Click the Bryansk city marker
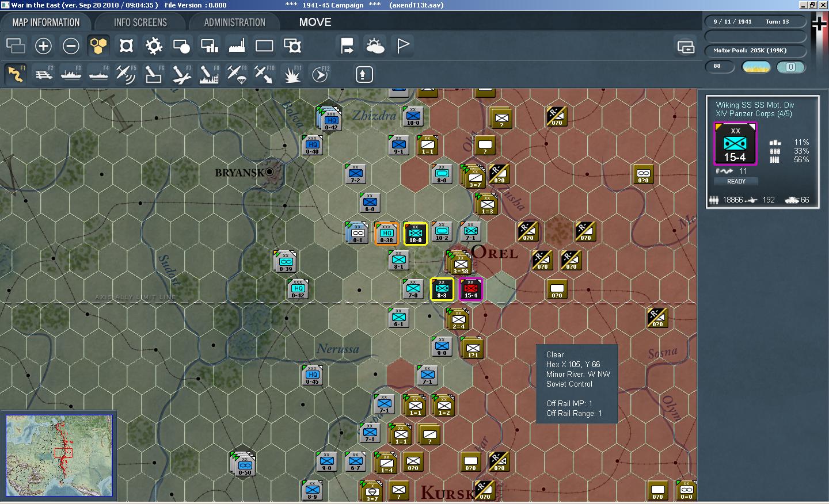The height and width of the screenshot is (504, 829). [x=269, y=171]
